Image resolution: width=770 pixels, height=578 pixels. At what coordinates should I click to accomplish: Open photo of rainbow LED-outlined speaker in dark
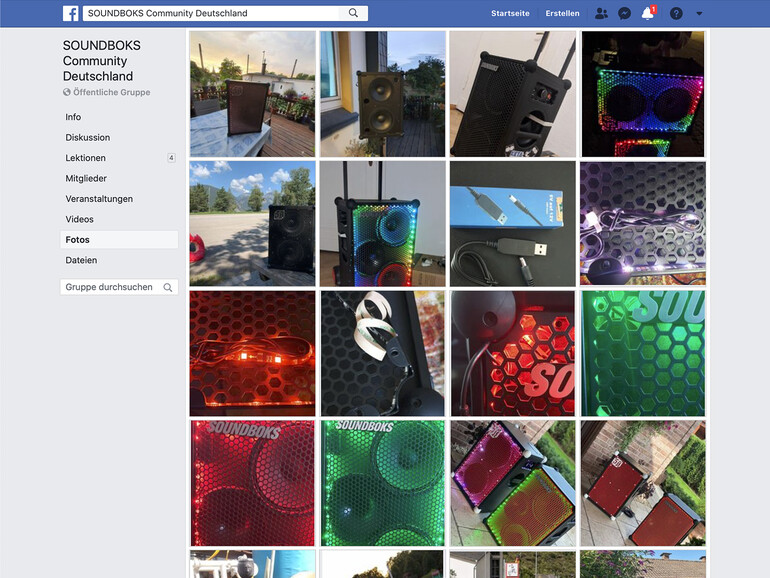[643, 94]
